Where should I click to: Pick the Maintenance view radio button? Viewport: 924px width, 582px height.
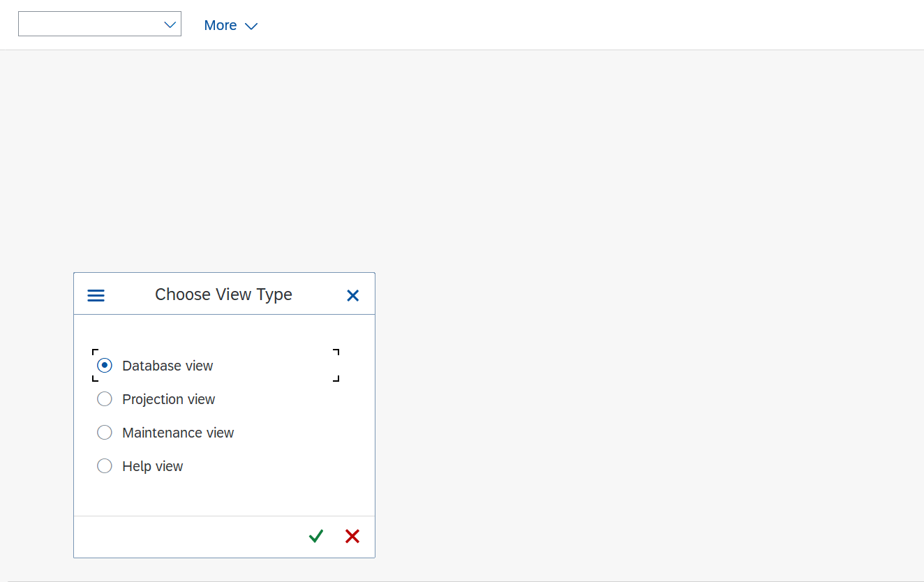pyautogui.click(x=105, y=433)
